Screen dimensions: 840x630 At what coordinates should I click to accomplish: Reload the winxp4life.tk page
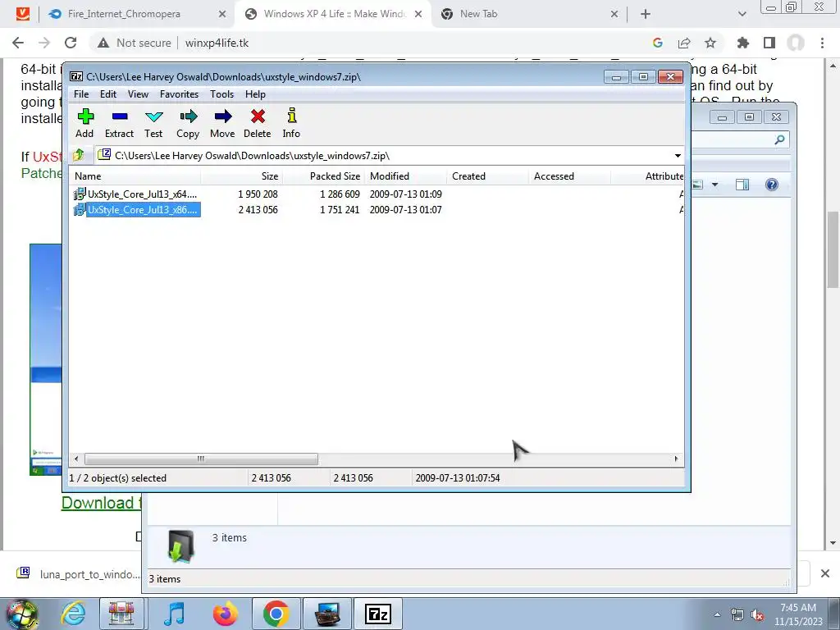(x=71, y=43)
